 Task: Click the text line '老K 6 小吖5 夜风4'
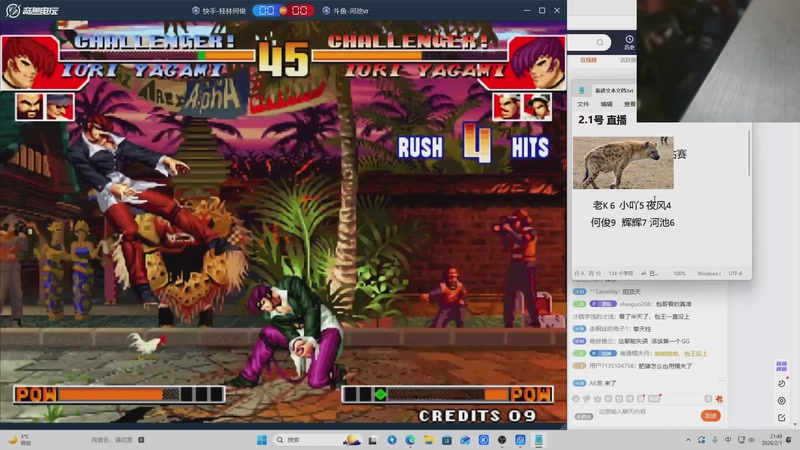tap(632, 205)
